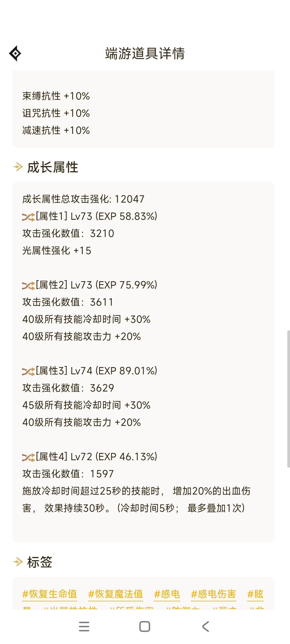Tap shuffle icon beside 属性3
The height and width of the screenshot is (644, 290).
28,371
